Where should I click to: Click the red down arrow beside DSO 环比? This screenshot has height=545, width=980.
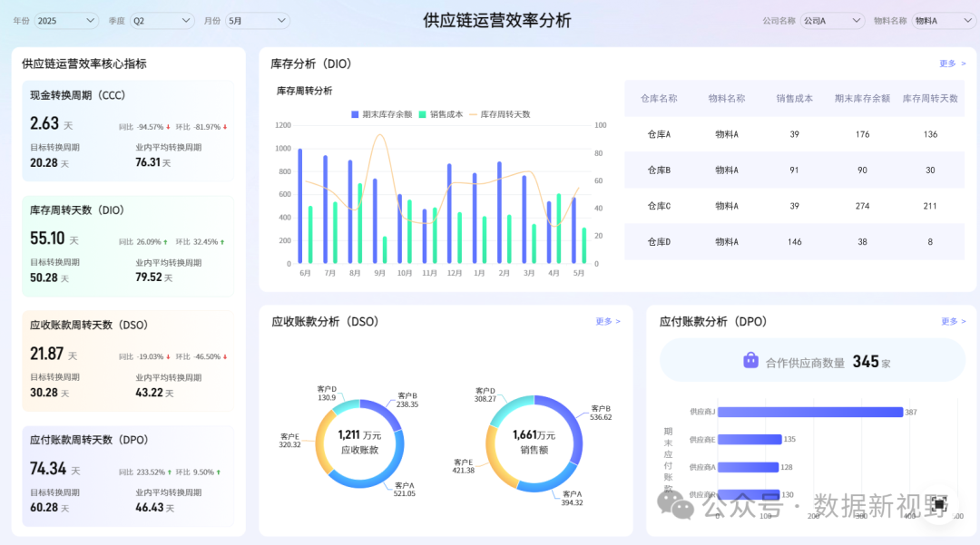(x=225, y=357)
